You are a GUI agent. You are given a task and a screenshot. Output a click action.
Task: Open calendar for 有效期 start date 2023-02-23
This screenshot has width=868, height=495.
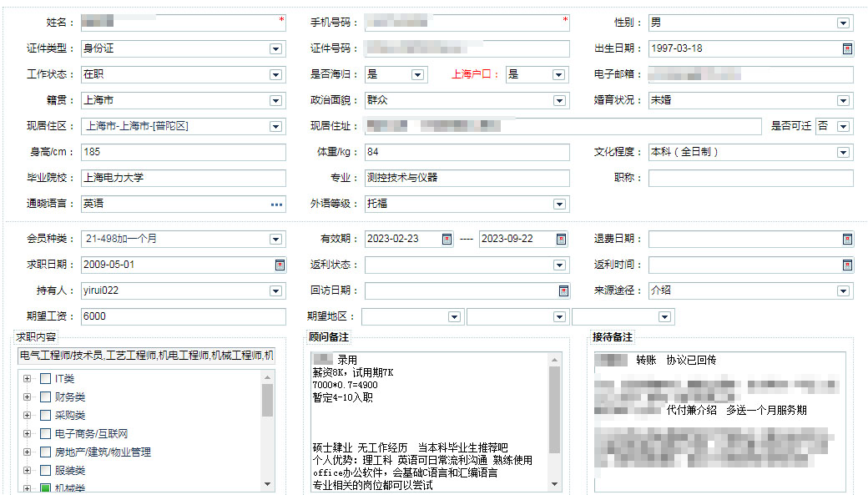447,240
